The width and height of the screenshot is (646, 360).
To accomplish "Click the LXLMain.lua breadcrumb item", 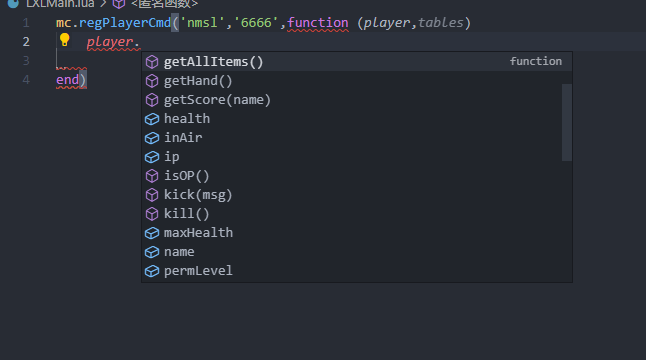I will click(60, 4).
